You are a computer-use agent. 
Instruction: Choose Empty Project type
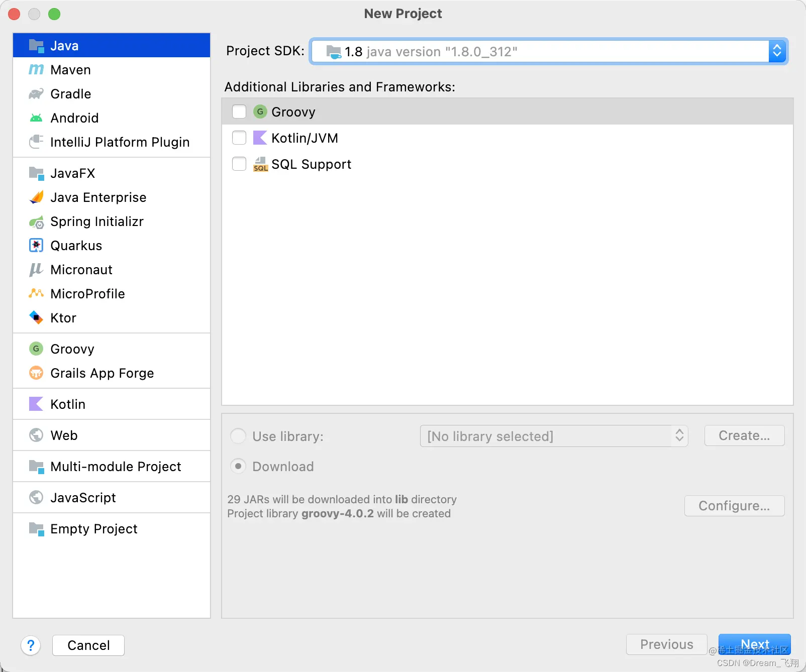112,529
